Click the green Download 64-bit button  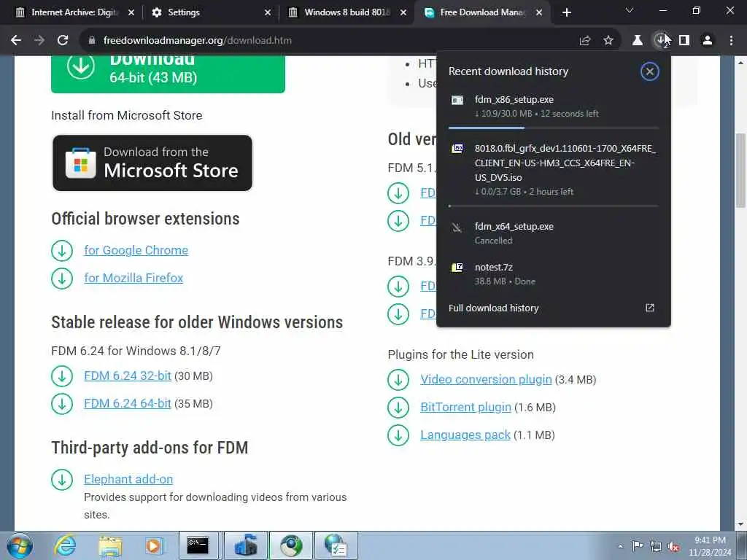168,74
